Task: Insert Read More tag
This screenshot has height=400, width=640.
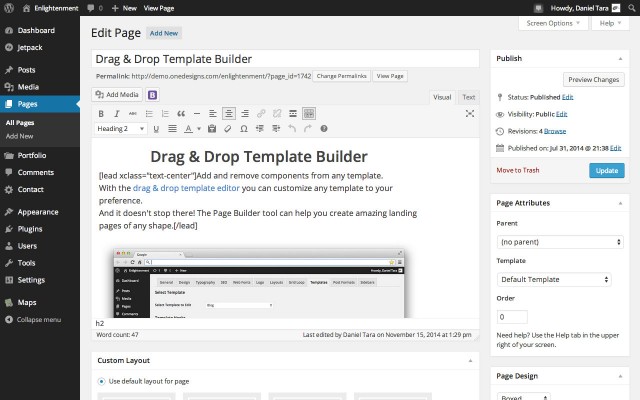Action: [x=293, y=114]
